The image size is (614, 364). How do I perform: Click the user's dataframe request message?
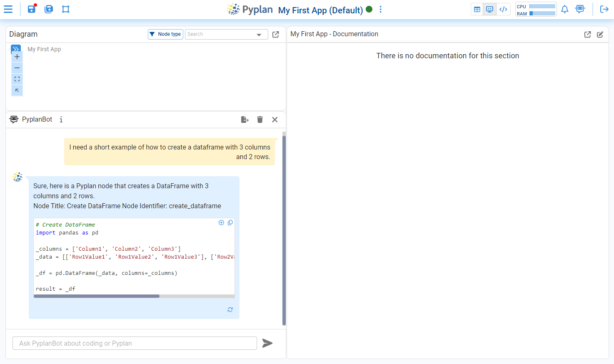[170, 152]
